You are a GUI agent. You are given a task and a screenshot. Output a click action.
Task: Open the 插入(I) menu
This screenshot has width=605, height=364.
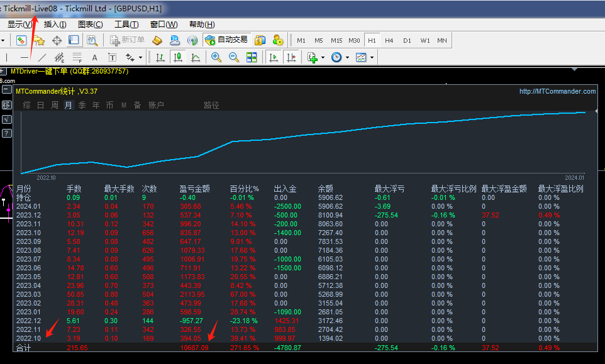click(55, 25)
